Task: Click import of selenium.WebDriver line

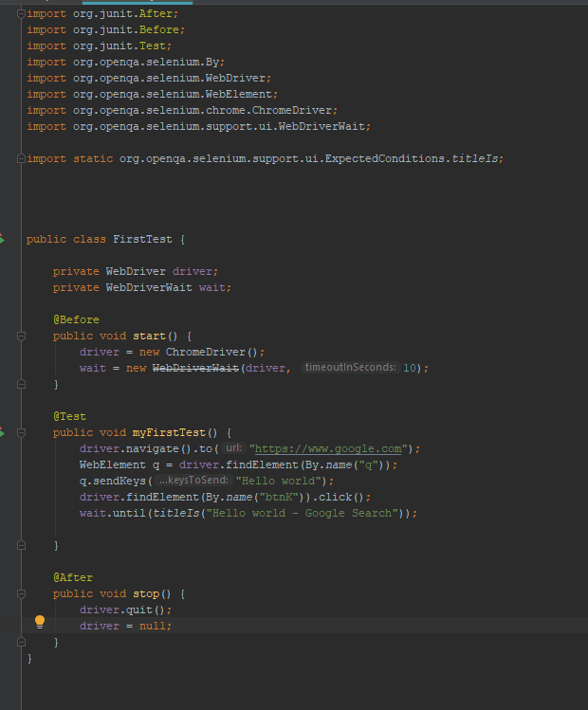Action: [149, 79]
